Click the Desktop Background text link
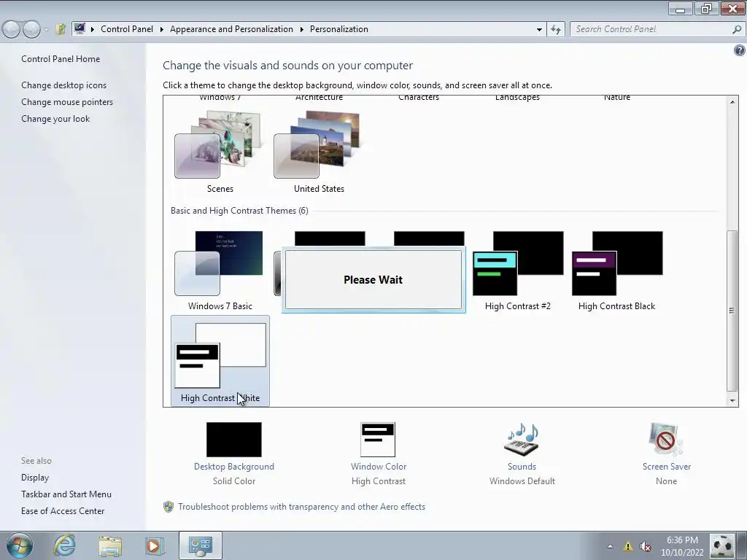 (234, 467)
